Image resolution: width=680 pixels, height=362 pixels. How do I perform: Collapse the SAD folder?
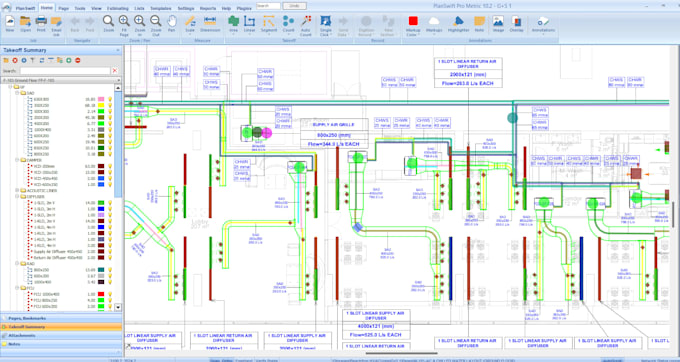(17, 93)
